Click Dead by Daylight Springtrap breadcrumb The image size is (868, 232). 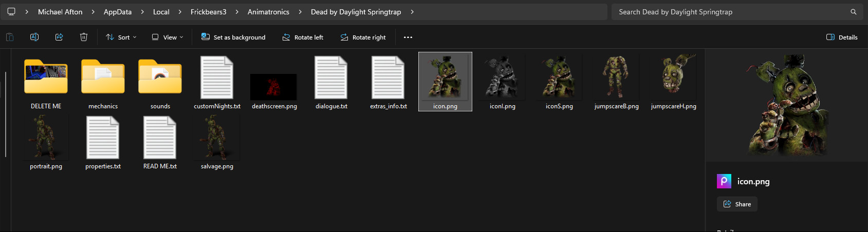point(356,12)
